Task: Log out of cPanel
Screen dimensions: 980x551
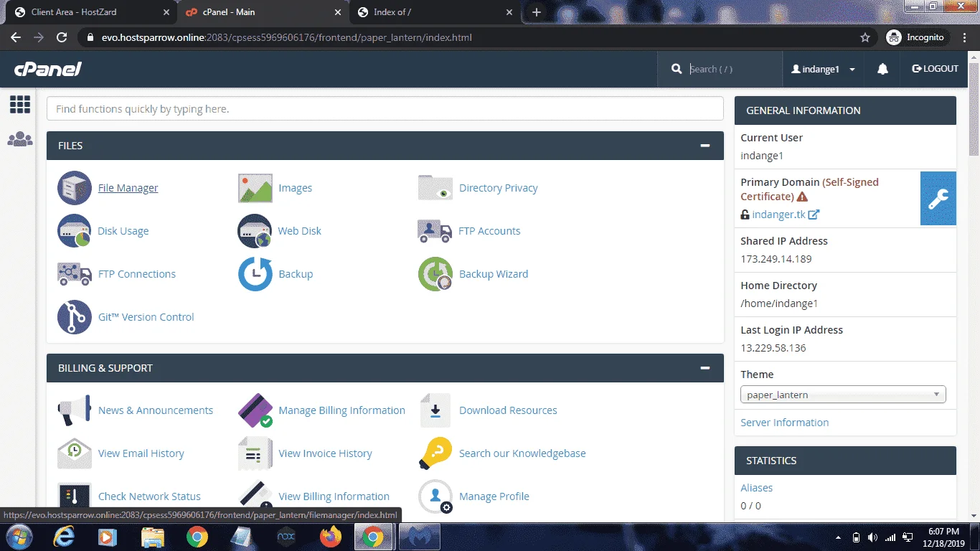Action: 935,69
